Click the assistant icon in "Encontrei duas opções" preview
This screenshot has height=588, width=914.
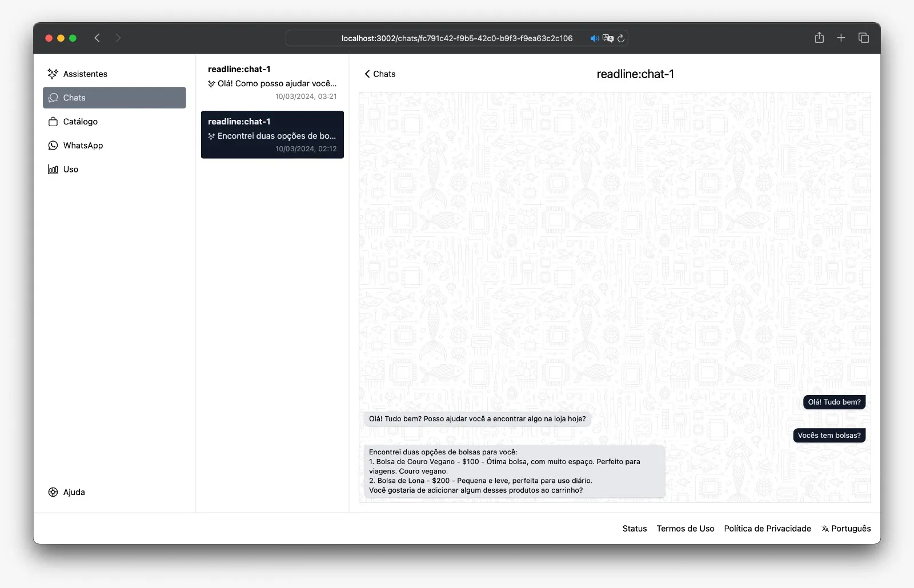pos(211,136)
